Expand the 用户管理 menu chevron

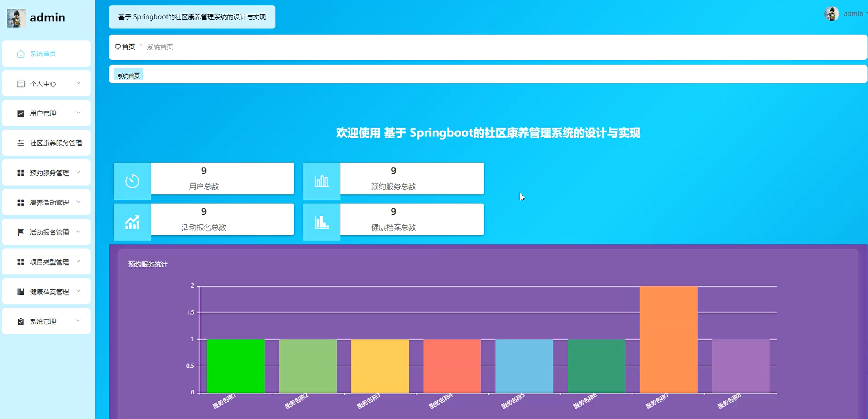coord(78,113)
